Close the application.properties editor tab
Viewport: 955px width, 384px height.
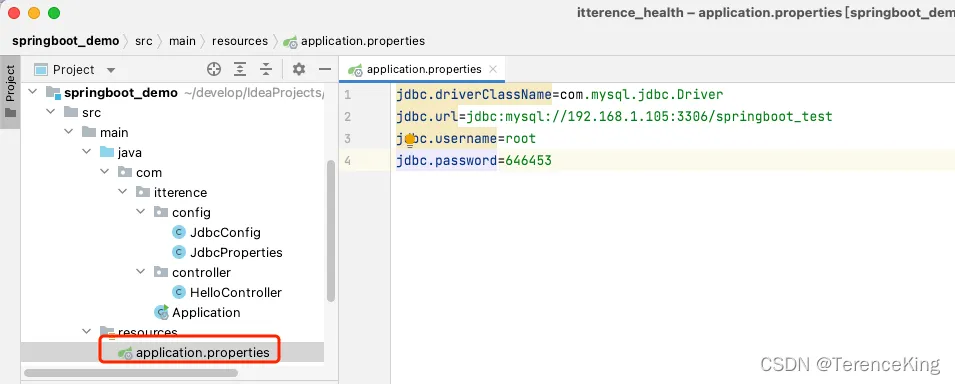tap(493, 69)
